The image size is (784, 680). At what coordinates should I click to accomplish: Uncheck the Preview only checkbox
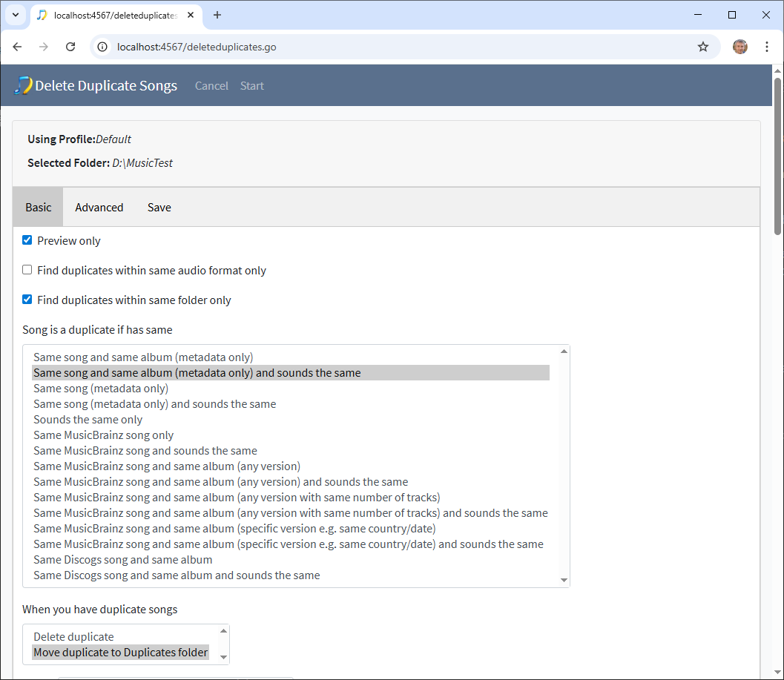[27, 240]
